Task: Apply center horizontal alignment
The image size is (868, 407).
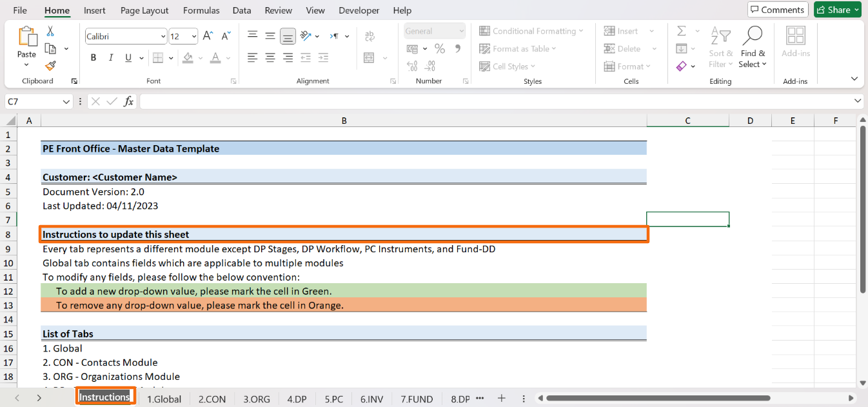Action: point(270,57)
